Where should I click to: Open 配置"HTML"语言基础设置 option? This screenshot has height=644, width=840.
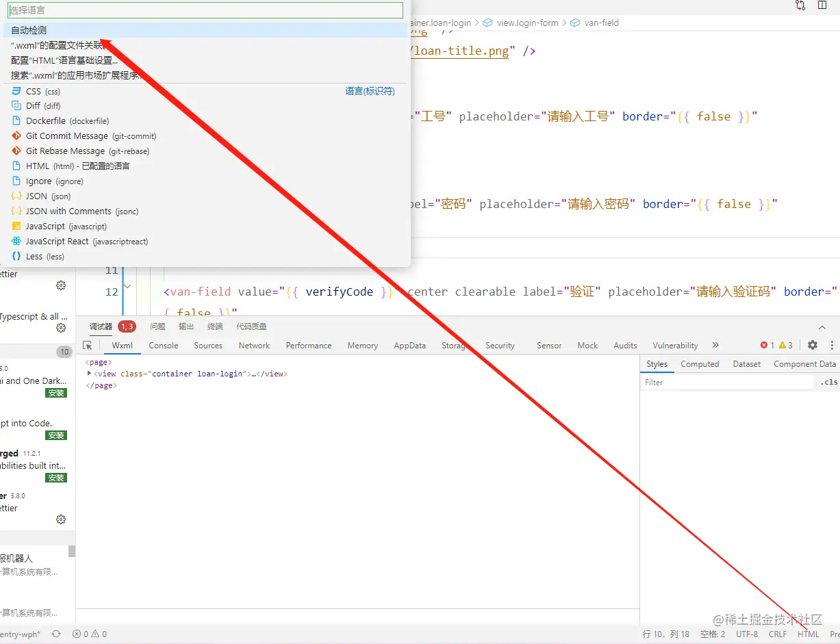(205, 60)
